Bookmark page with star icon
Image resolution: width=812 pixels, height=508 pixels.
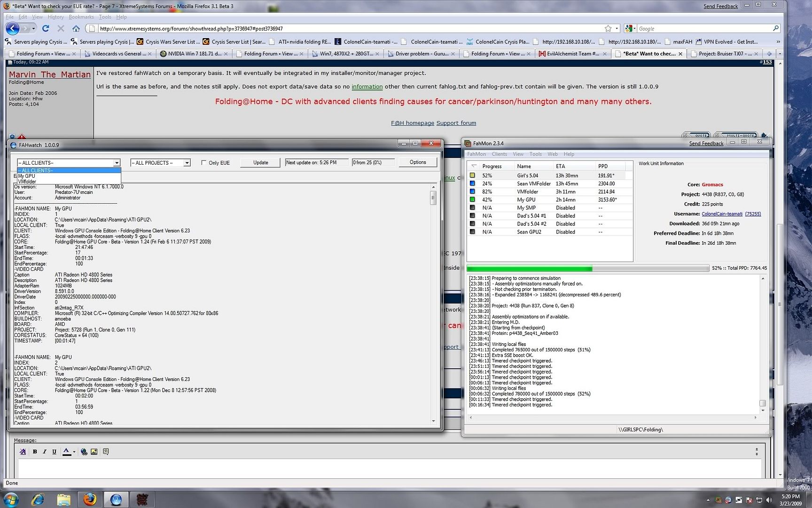(x=608, y=28)
